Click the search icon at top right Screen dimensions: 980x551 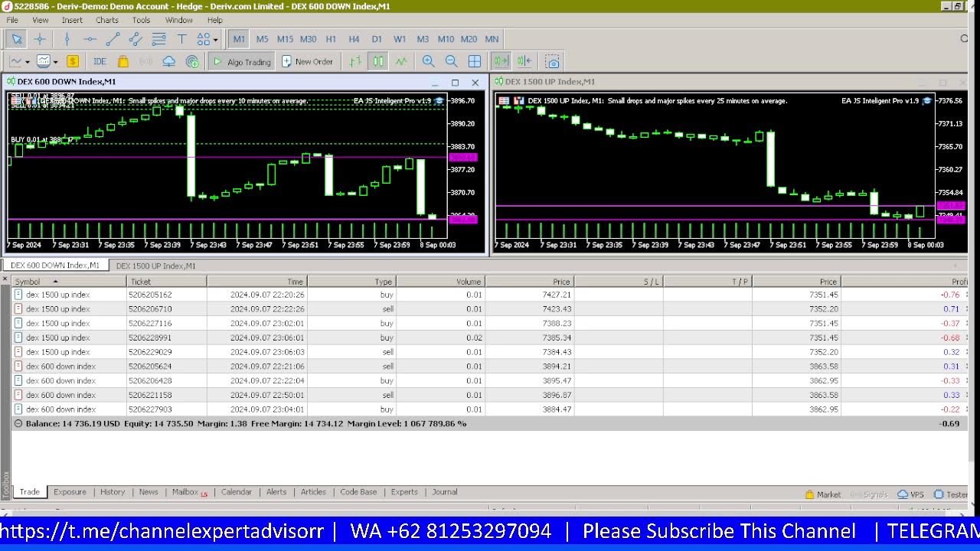964,39
